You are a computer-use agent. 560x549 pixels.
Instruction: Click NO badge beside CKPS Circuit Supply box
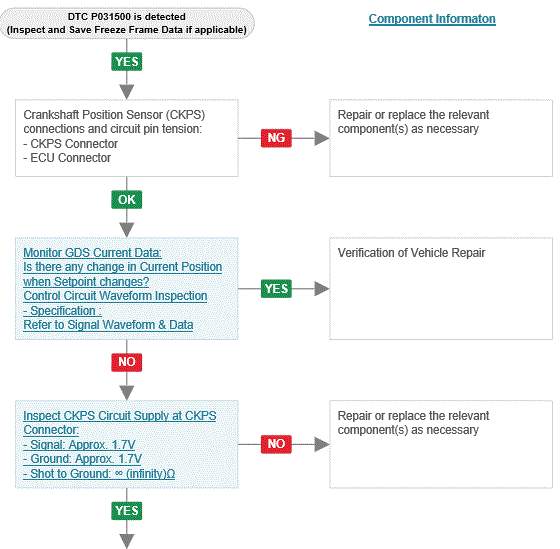click(276, 444)
